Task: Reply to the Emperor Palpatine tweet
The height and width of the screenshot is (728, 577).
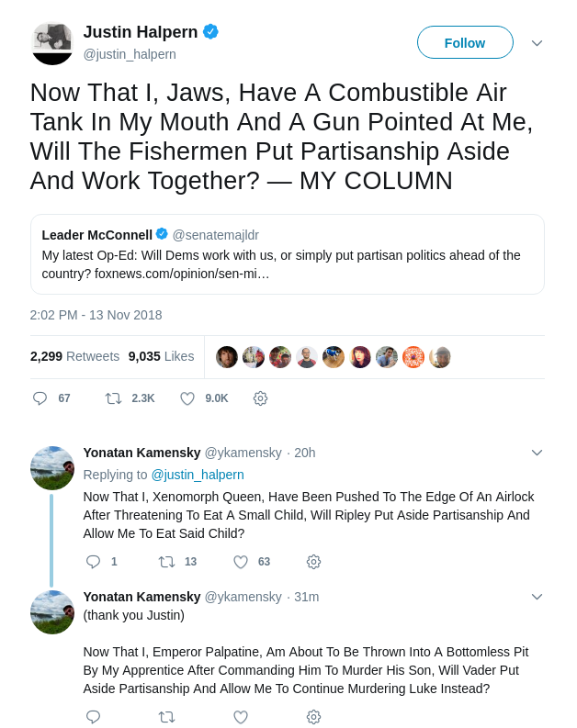Action: (x=93, y=717)
